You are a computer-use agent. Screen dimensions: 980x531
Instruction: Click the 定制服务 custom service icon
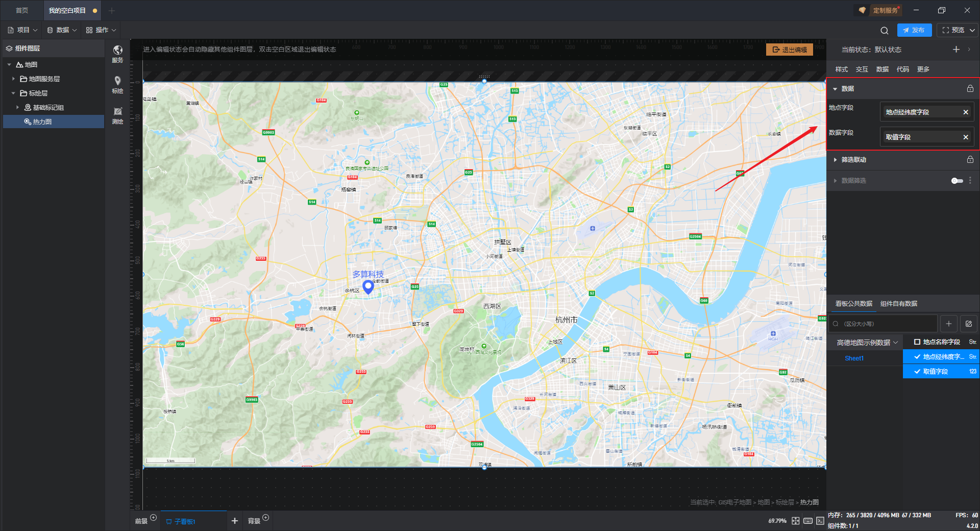click(x=862, y=10)
